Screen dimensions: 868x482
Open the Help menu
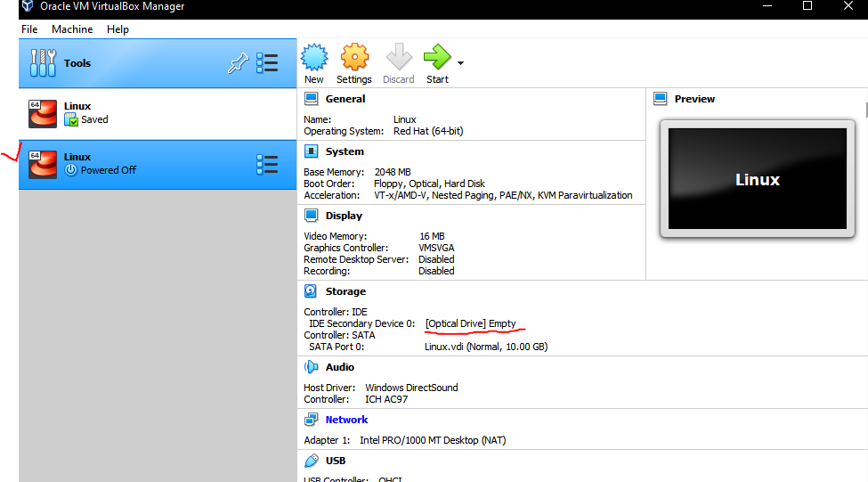click(118, 29)
